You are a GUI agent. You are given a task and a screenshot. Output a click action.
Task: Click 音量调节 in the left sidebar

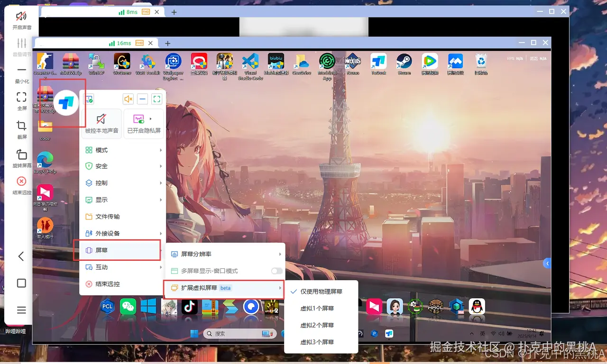(21, 47)
